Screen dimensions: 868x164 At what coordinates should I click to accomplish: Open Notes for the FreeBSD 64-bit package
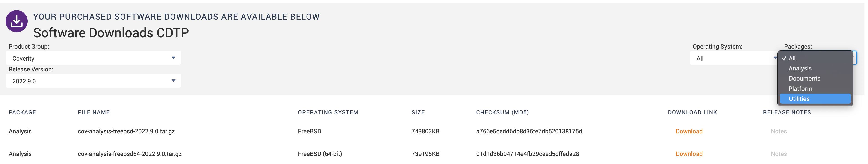pos(778,154)
